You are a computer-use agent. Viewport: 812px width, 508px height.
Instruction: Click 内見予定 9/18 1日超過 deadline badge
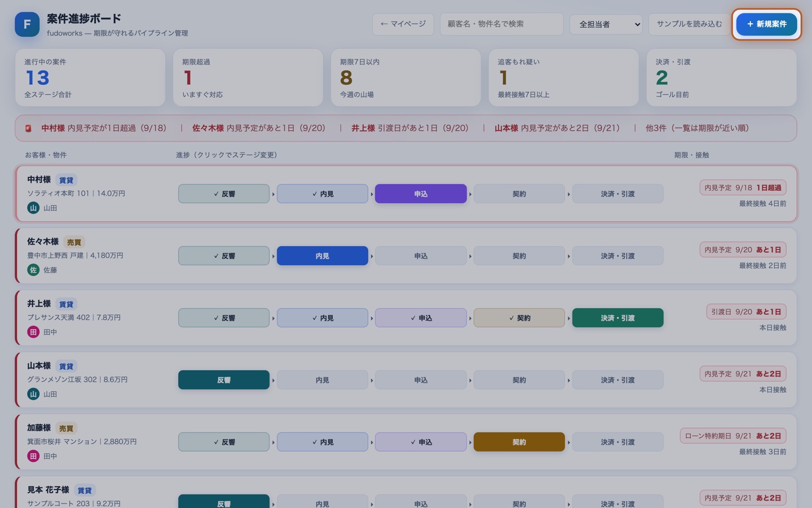(743, 187)
